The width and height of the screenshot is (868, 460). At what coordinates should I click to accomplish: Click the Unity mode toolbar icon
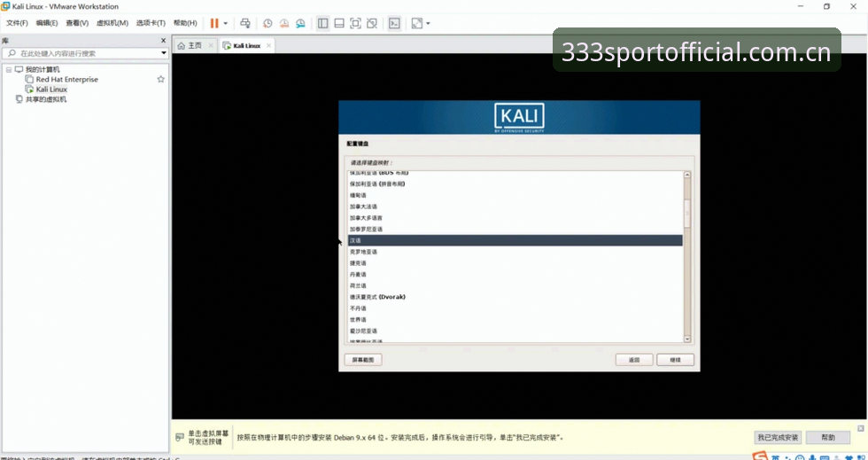pos(372,23)
